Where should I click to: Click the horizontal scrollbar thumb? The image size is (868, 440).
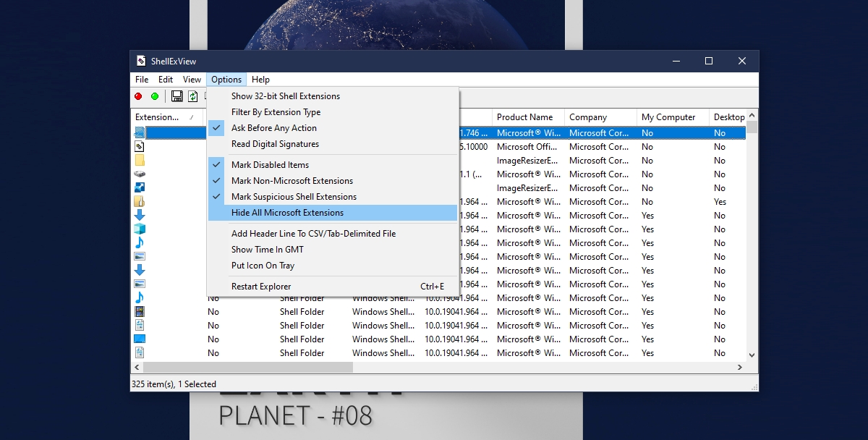(x=248, y=368)
